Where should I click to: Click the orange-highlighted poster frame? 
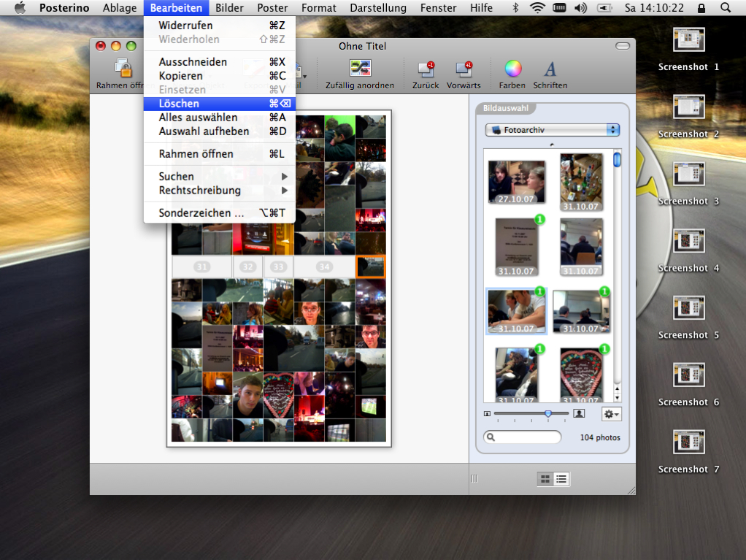[371, 267]
